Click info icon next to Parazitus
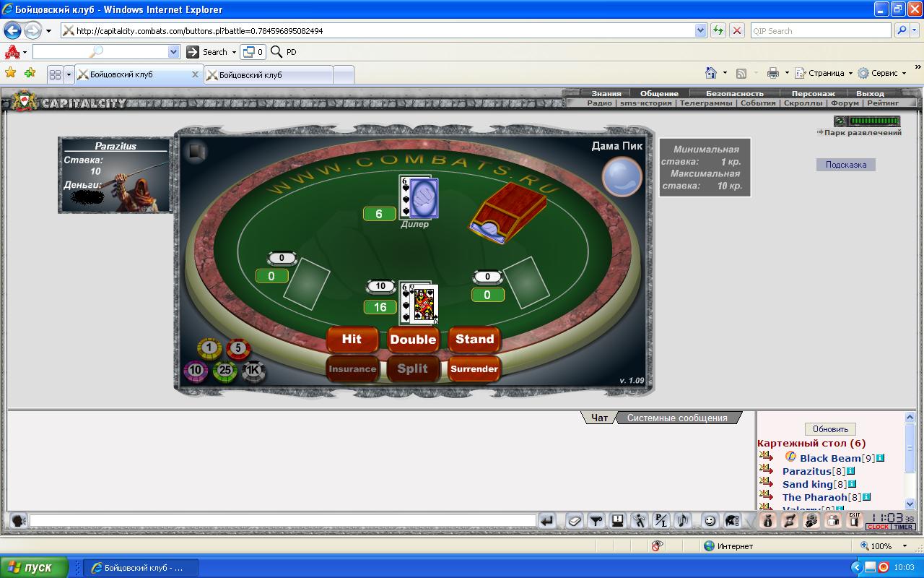 click(x=850, y=471)
